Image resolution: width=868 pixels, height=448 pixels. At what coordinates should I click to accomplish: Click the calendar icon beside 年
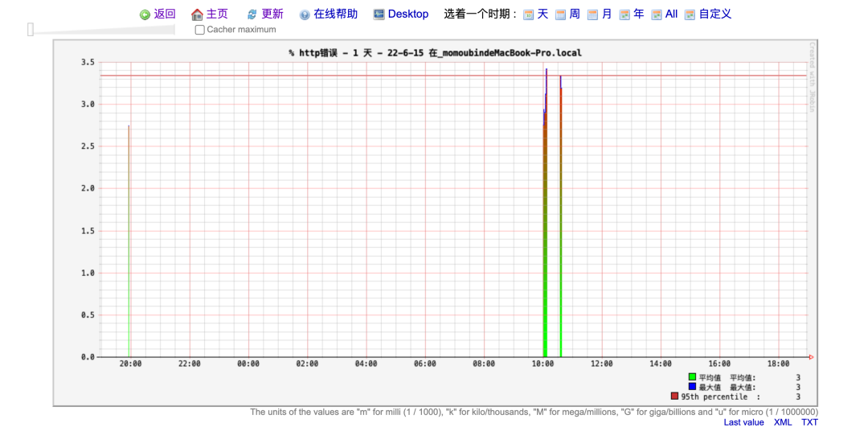[x=625, y=14]
